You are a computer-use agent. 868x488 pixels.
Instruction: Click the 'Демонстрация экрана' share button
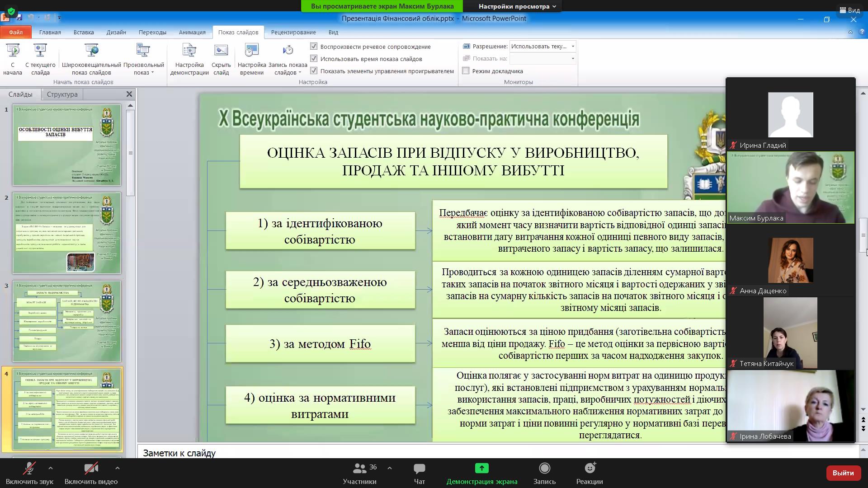click(481, 469)
